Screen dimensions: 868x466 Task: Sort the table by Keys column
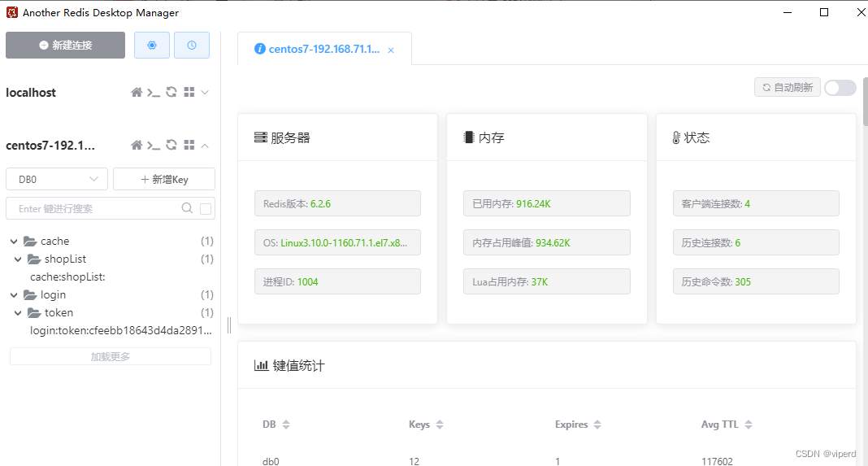coord(440,425)
